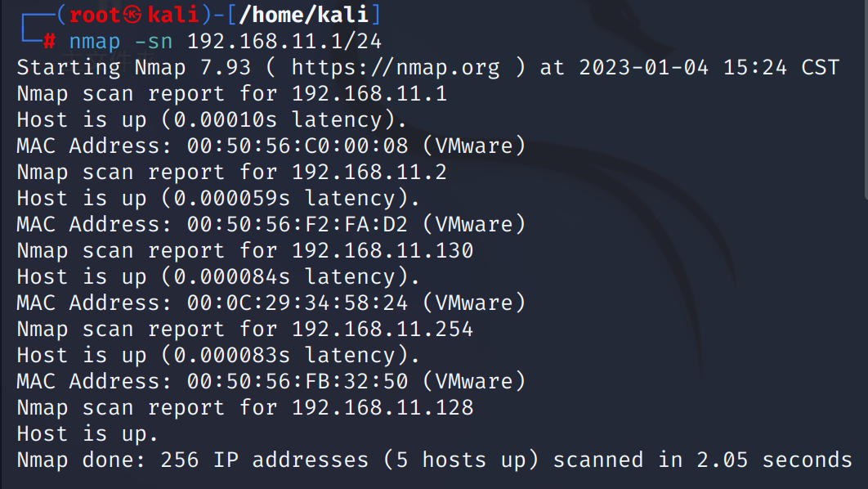Image resolution: width=868 pixels, height=489 pixels.
Task: Click the timestamp 2023-01-04 15:24 CST
Action: tap(709, 68)
